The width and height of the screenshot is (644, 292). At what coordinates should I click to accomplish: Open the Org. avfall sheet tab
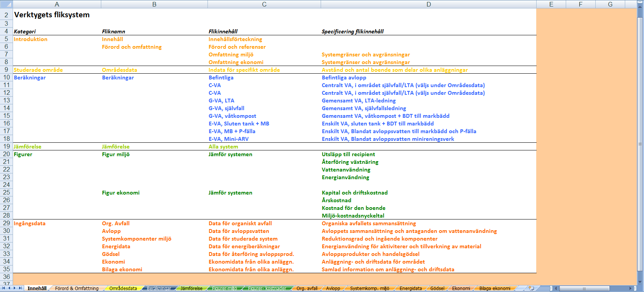pyautogui.click(x=307, y=288)
